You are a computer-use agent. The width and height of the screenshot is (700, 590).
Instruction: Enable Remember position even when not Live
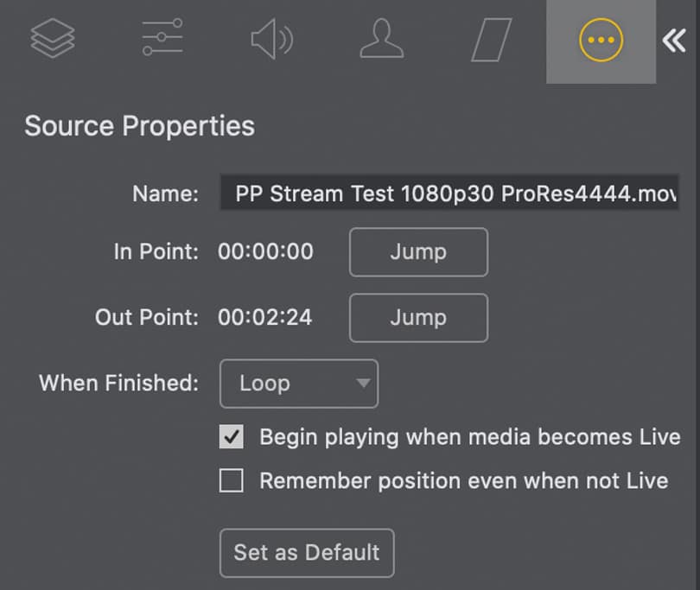(x=232, y=481)
